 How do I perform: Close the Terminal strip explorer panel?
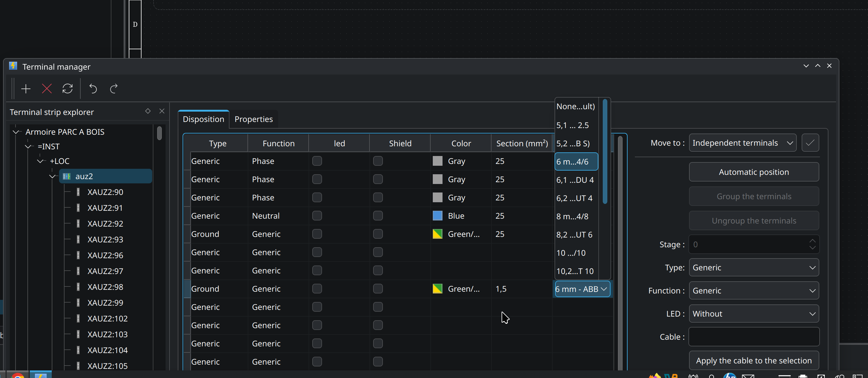162,111
